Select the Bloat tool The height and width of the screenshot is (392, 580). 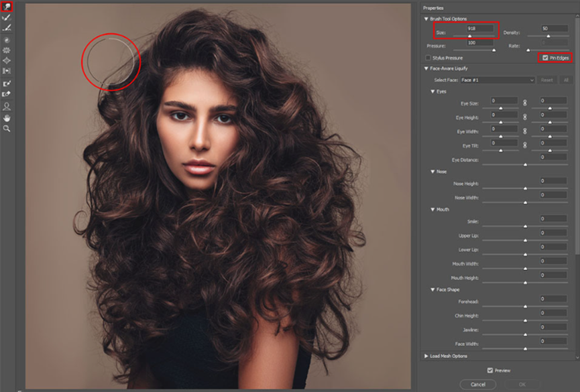(x=7, y=60)
